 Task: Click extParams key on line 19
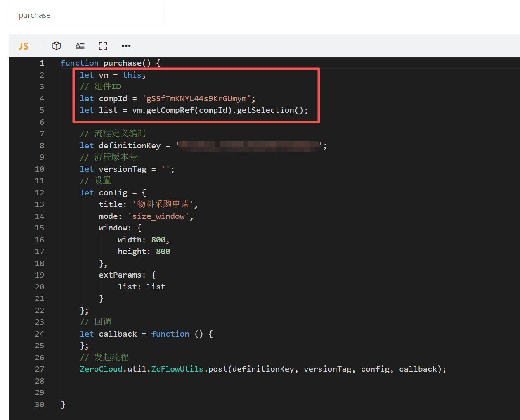click(120, 275)
